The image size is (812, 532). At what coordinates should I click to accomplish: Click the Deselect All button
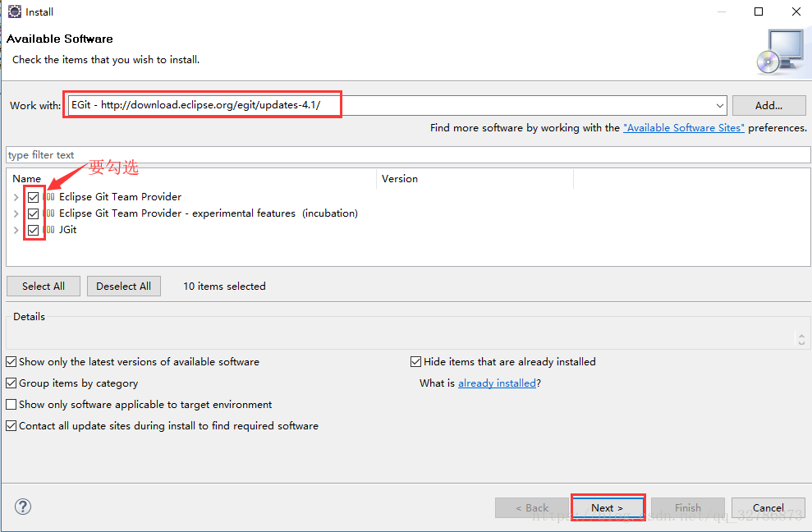[124, 286]
